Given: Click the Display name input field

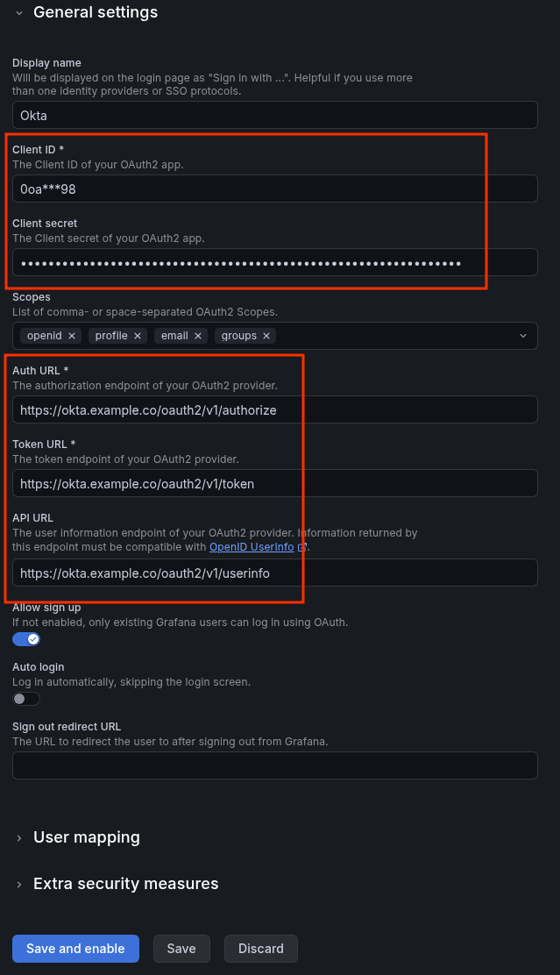Looking at the screenshot, I should [x=274, y=115].
